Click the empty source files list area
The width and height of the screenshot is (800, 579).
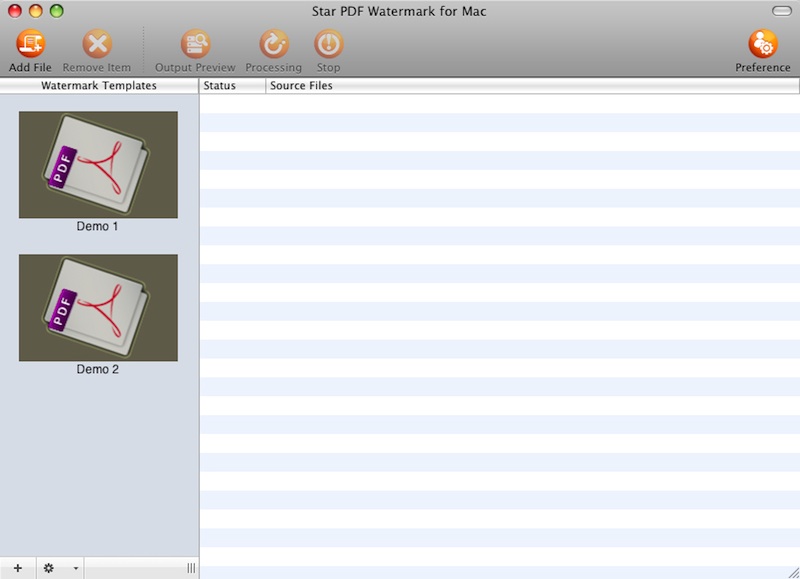pyautogui.click(x=500, y=330)
